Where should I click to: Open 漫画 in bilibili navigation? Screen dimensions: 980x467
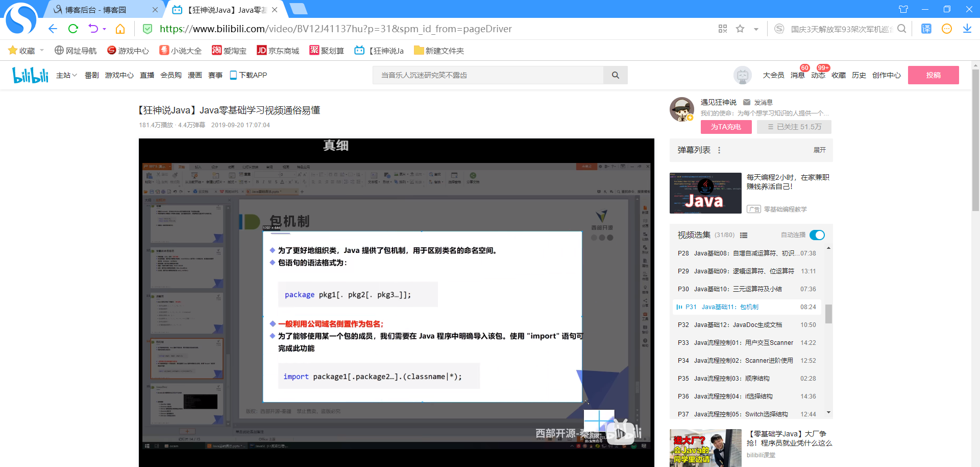point(195,75)
